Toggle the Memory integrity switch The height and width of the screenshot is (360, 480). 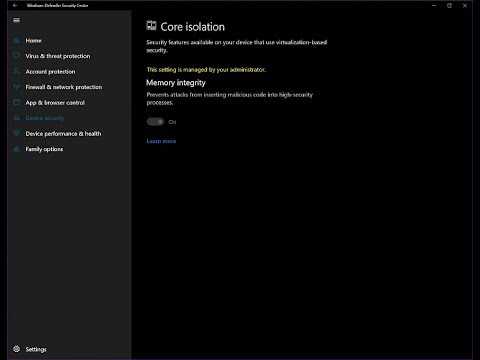pyautogui.click(x=155, y=122)
